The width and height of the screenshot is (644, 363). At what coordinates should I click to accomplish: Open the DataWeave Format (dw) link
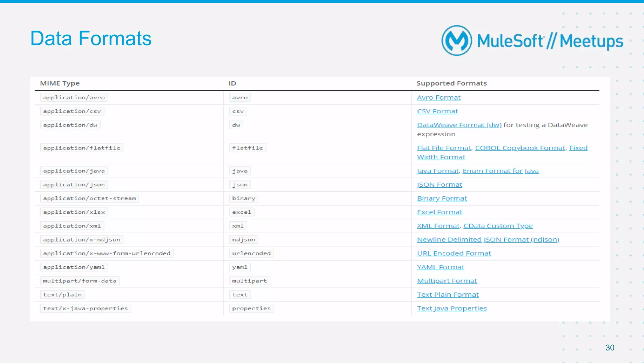tap(459, 125)
